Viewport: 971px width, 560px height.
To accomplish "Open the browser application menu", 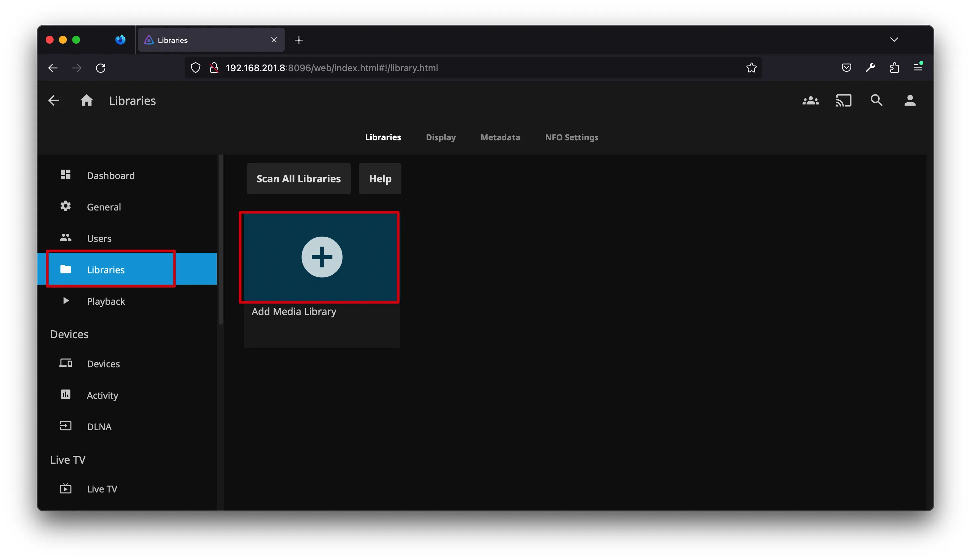I will point(918,67).
